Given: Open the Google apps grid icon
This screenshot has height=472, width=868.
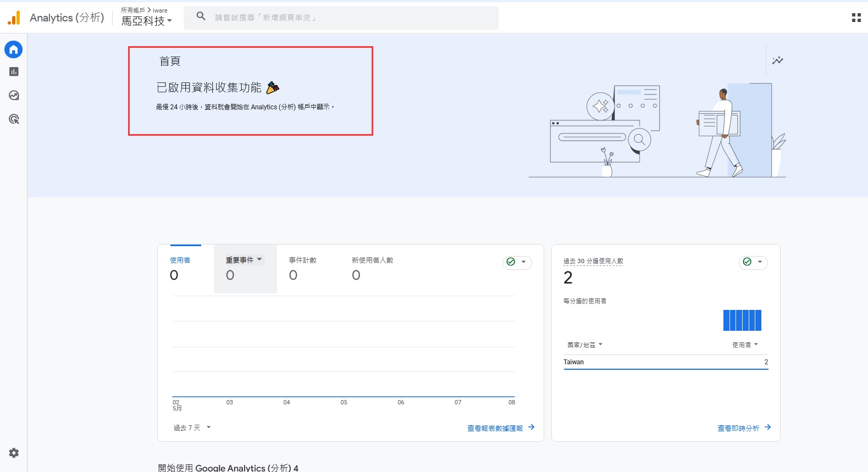Looking at the screenshot, I should 856,18.
